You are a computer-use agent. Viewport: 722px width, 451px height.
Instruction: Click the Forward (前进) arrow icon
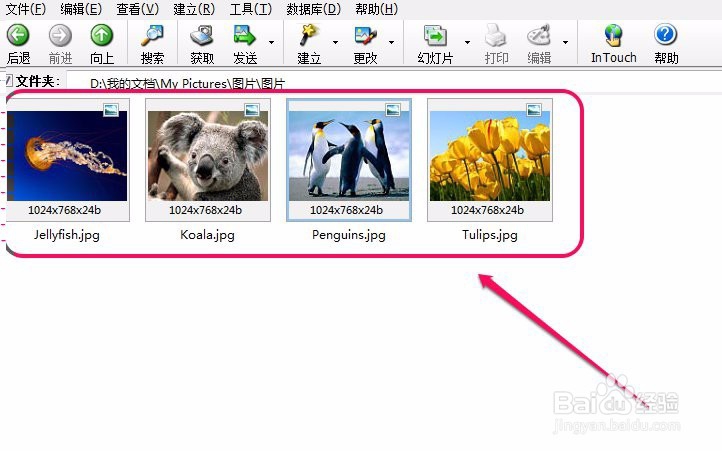click(60, 35)
